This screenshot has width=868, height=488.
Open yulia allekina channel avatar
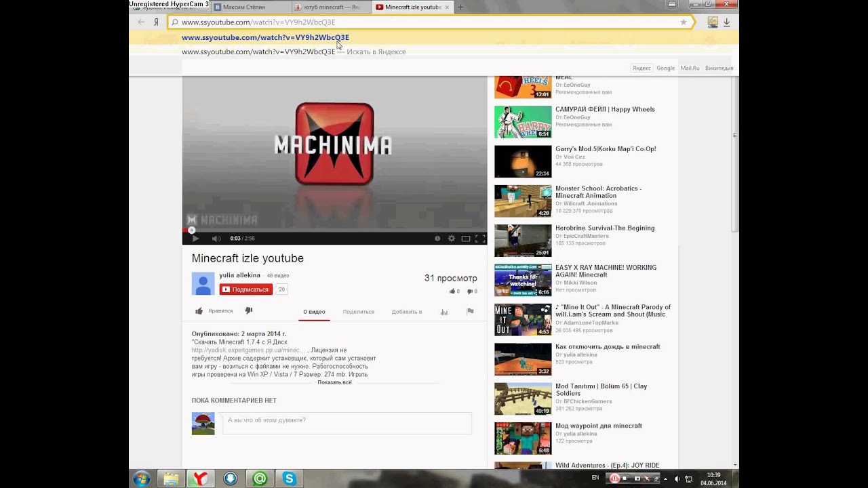[x=203, y=284]
